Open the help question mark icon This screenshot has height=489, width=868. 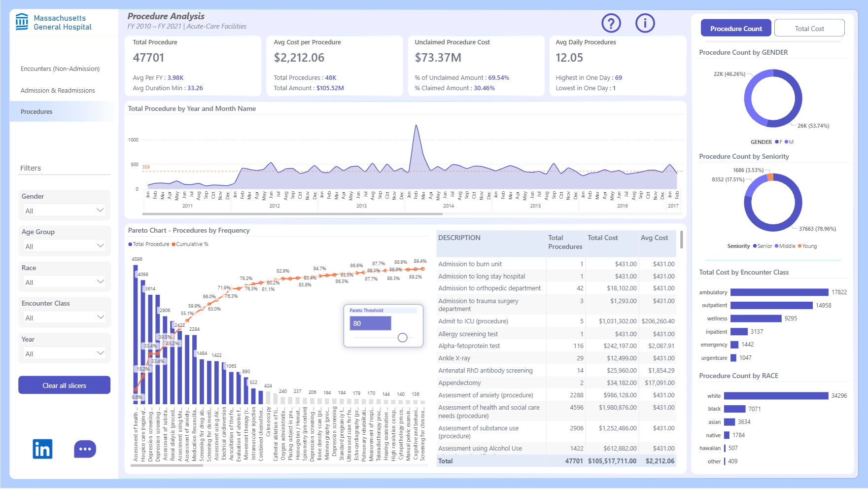click(611, 23)
